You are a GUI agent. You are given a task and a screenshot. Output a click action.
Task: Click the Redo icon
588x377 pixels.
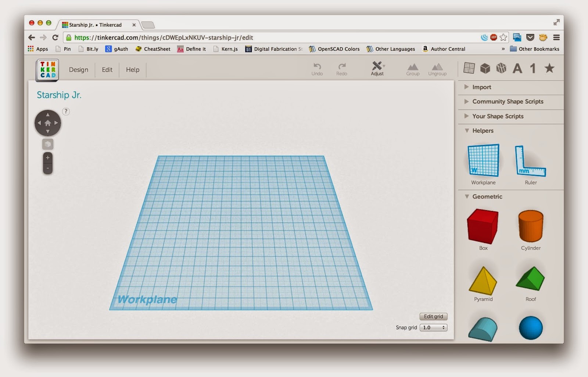point(342,69)
